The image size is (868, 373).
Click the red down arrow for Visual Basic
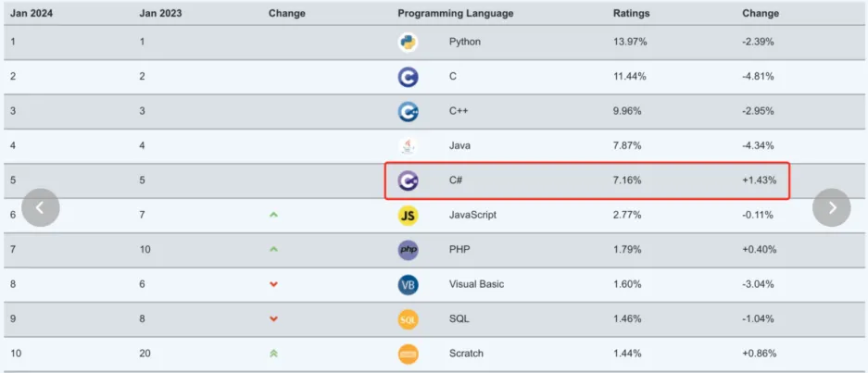273,284
